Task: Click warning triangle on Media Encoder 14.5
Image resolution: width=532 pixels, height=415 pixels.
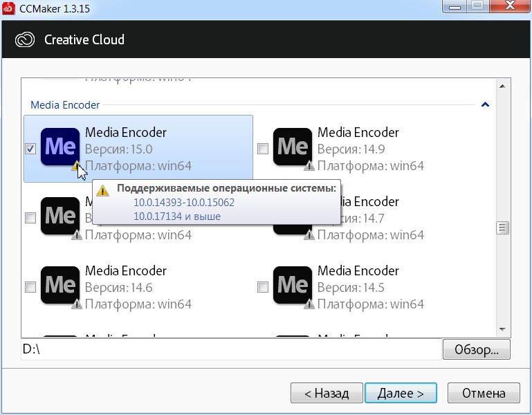Action: [x=309, y=304]
